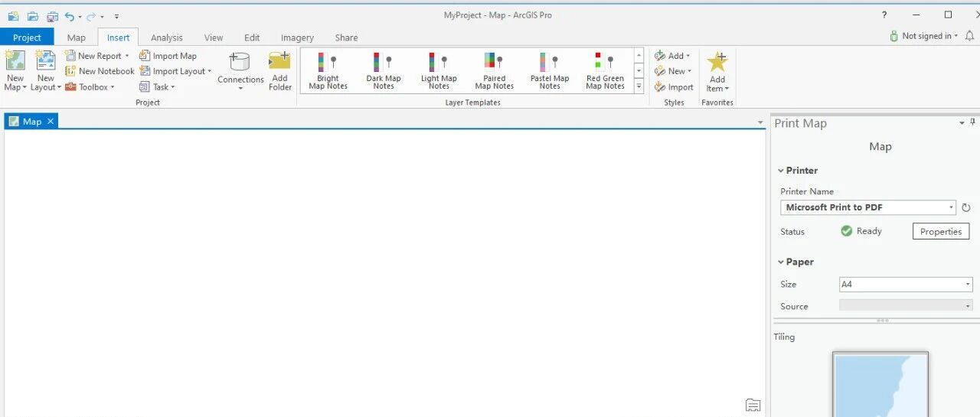Click the Undo arrow

point(70,15)
